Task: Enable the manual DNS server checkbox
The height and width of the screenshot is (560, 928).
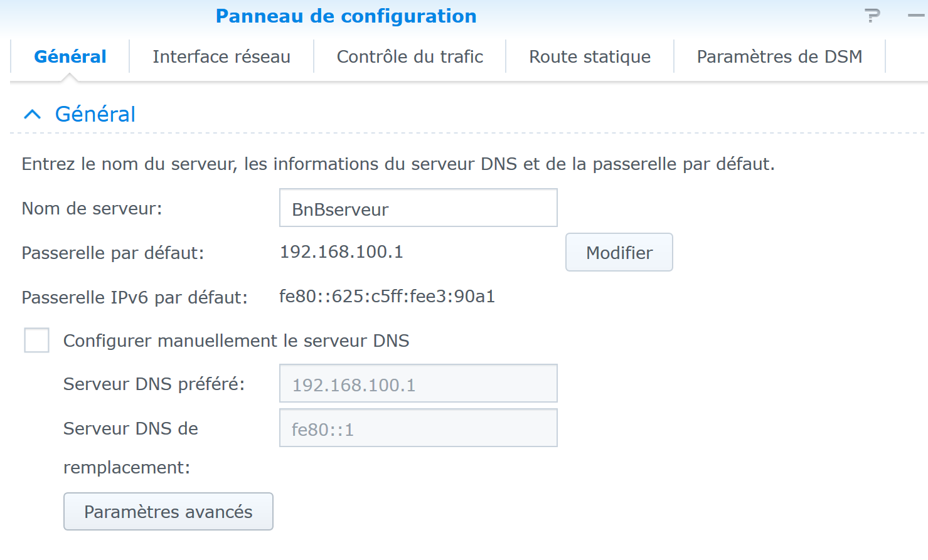Action: pos(36,340)
